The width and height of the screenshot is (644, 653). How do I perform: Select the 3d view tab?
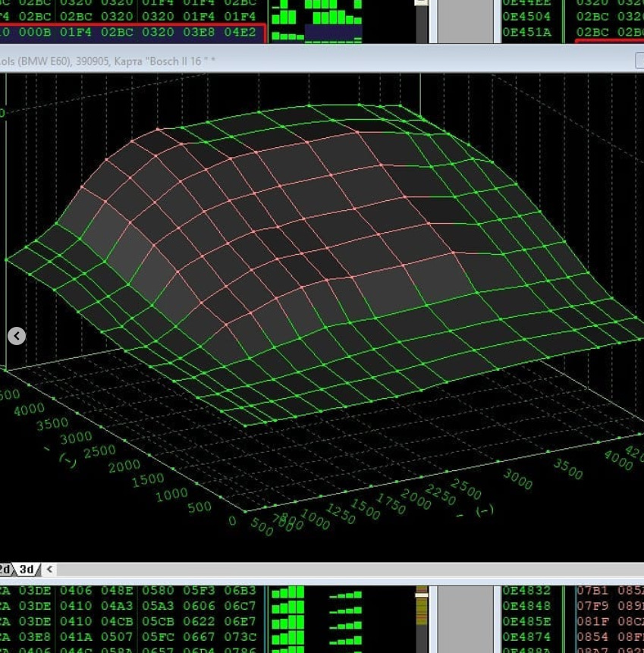[27, 569]
